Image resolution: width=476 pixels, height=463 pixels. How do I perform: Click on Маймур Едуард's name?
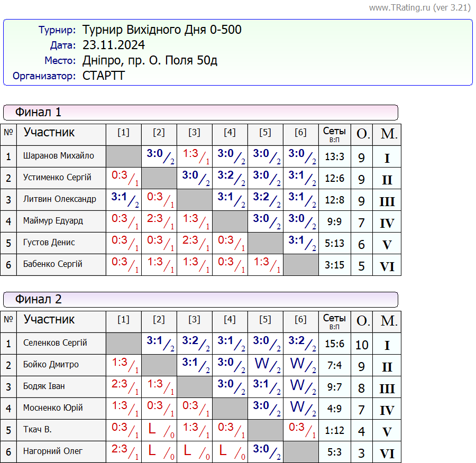(53, 221)
